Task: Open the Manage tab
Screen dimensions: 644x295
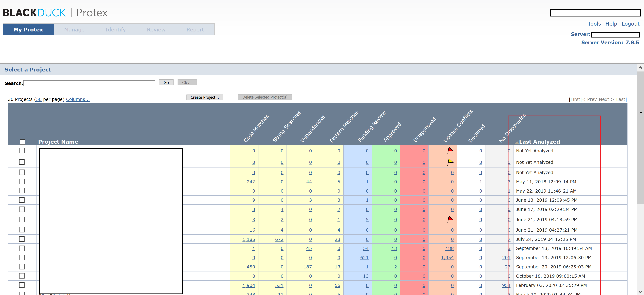Action: pyautogui.click(x=74, y=29)
